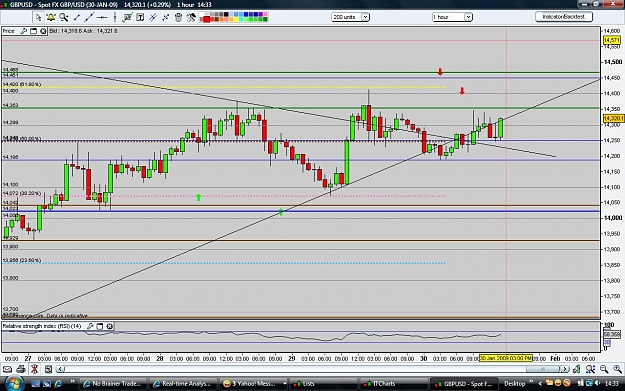Click the alert bell icon

point(51,17)
